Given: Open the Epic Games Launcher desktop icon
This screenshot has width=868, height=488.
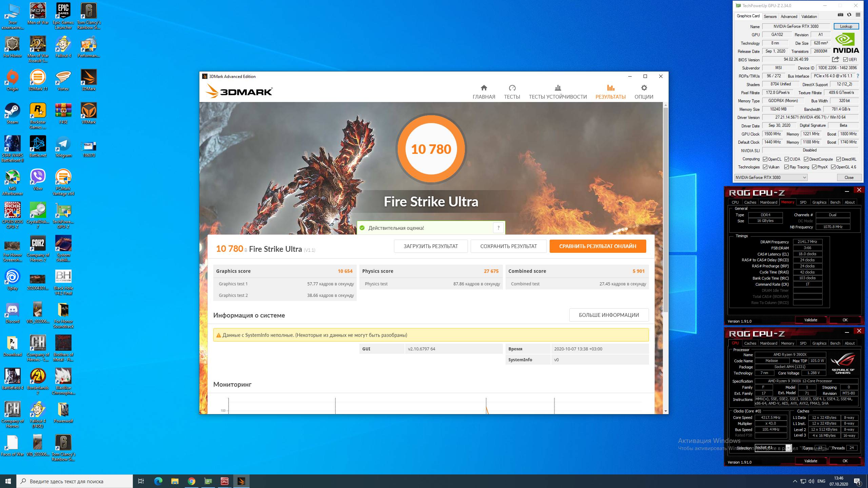Looking at the screenshot, I should click(63, 16).
